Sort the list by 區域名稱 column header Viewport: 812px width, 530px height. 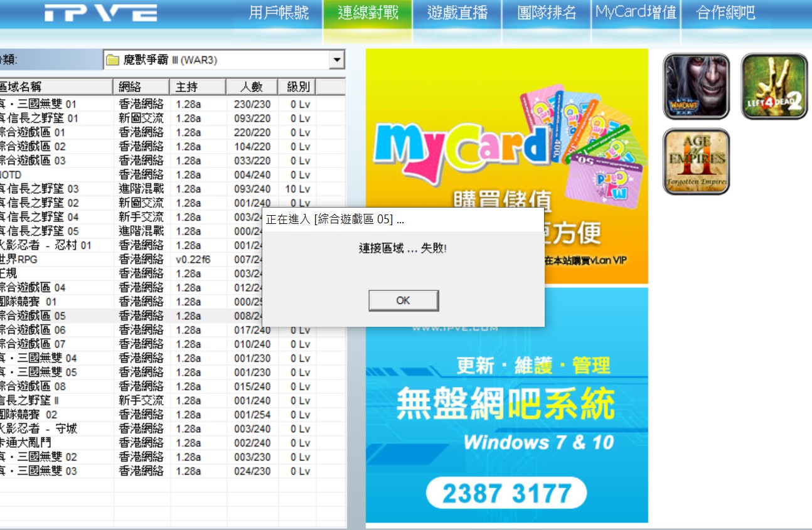coord(56,87)
